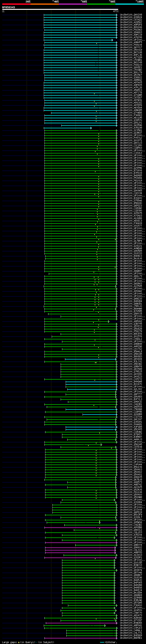This screenshot has height=644, width=146.
Task: Select hit UniRef100_A2Q5G2
Action: pyautogui.click(x=131, y=22)
